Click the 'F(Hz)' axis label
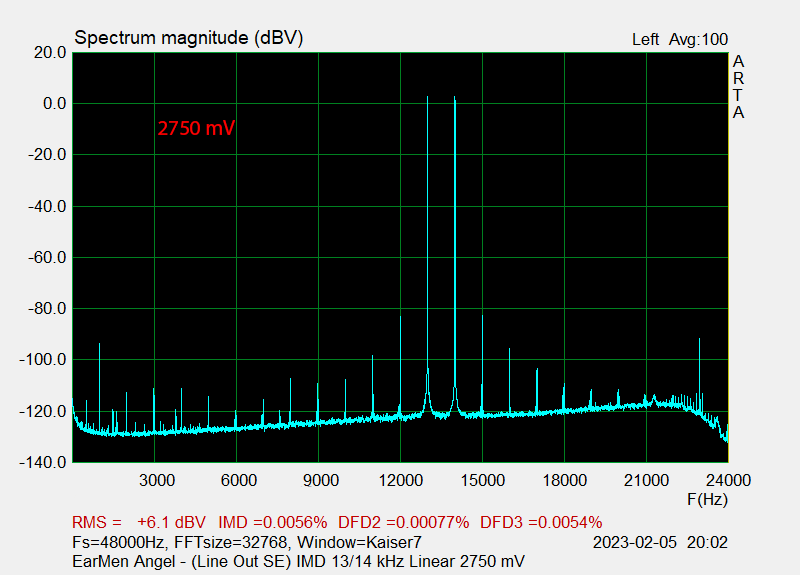 tap(707, 499)
